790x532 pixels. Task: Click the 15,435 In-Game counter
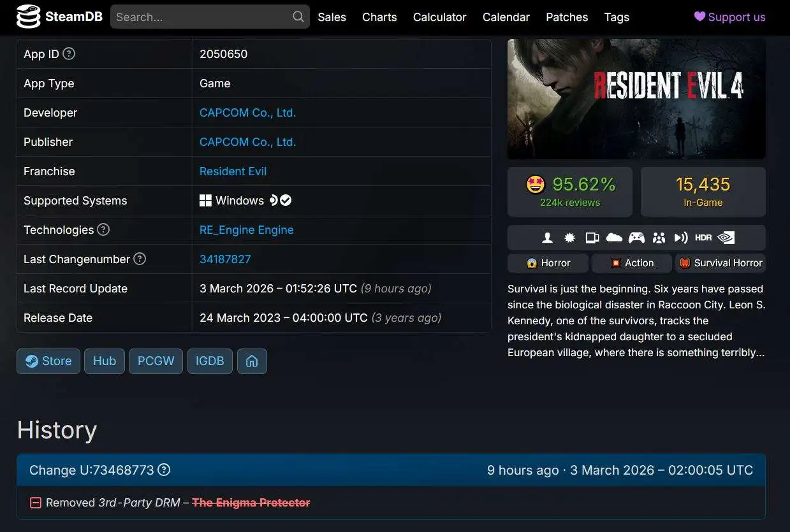tap(703, 192)
